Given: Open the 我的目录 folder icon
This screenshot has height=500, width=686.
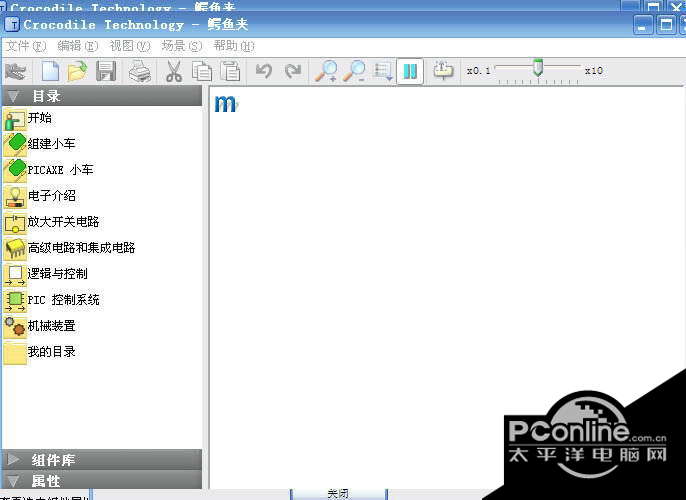Looking at the screenshot, I should (x=14, y=353).
